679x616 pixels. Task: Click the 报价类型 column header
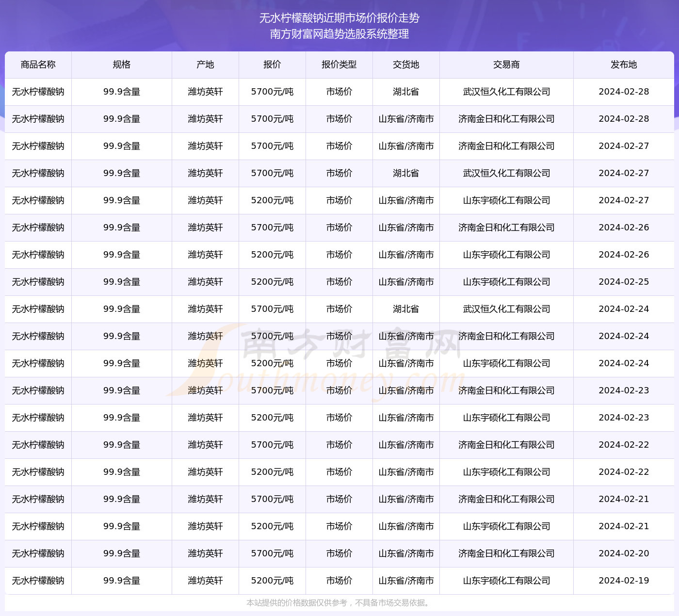pyautogui.click(x=339, y=65)
